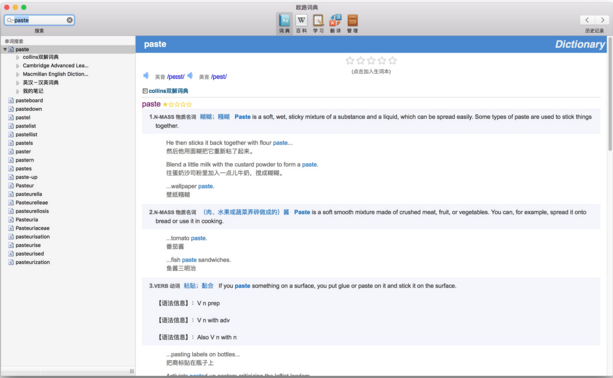Click document icon beside Pasteur
This screenshot has width=613, height=378.
[11, 186]
